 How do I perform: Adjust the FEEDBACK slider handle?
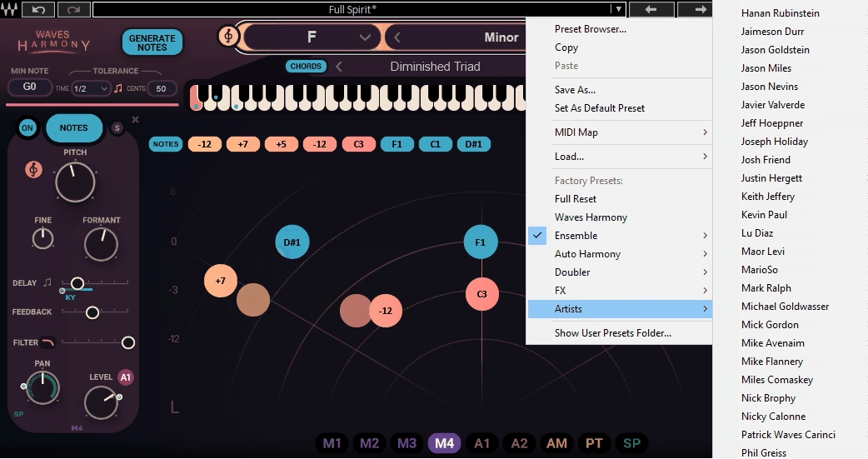click(92, 313)
